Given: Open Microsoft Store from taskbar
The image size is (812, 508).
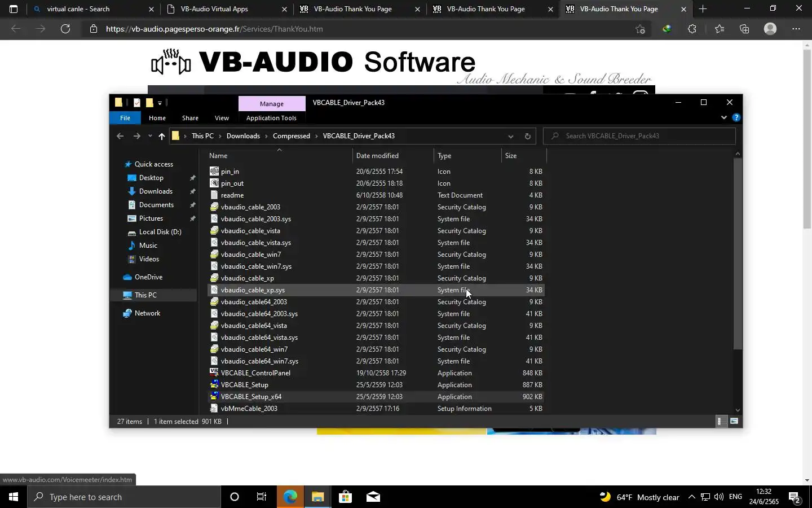Looking at the screenshot, I should [x=345, y=497].
